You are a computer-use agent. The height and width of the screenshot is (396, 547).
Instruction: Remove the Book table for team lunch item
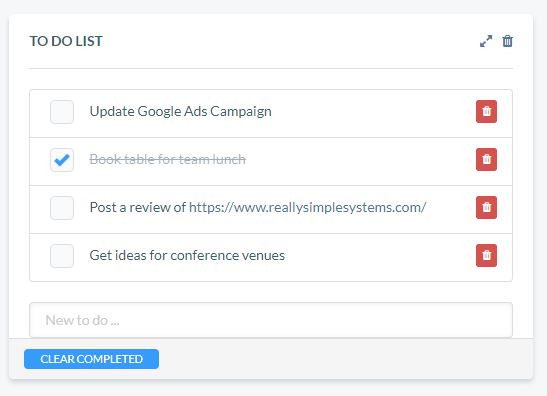(486, 159)
